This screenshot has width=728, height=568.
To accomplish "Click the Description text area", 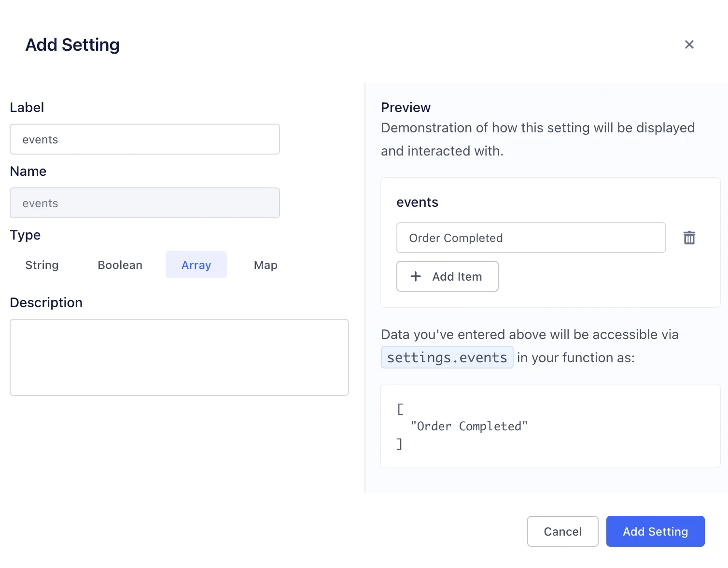I will 179,357.
